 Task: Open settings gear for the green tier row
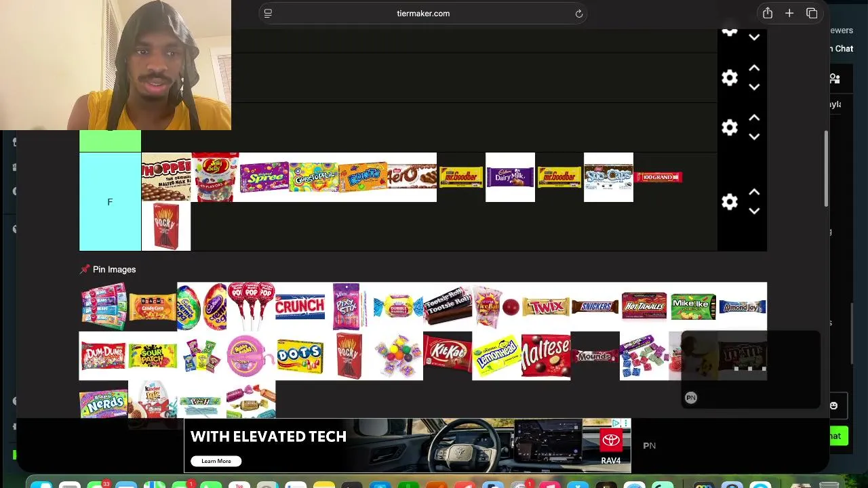(x=730, y=127)
